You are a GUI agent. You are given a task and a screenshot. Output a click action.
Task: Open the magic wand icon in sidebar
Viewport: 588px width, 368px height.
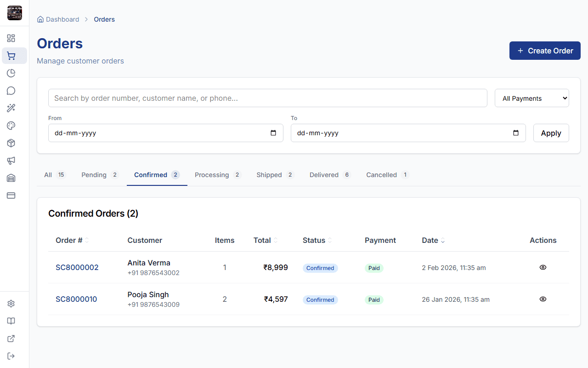(x=11, y=108)
